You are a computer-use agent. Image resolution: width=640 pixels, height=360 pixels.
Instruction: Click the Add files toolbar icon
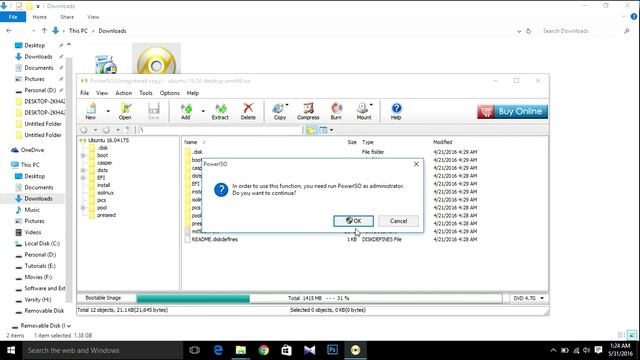tap(186, 111)
